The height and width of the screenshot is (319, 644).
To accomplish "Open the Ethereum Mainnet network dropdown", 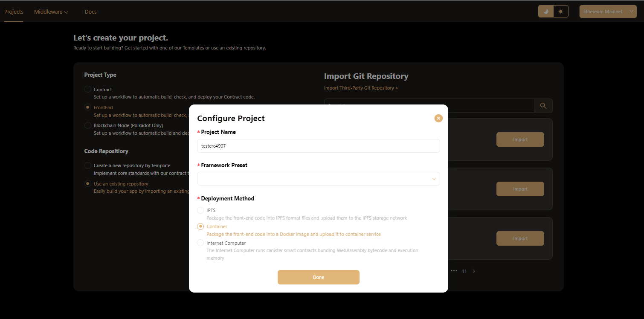I will [608, 12].
